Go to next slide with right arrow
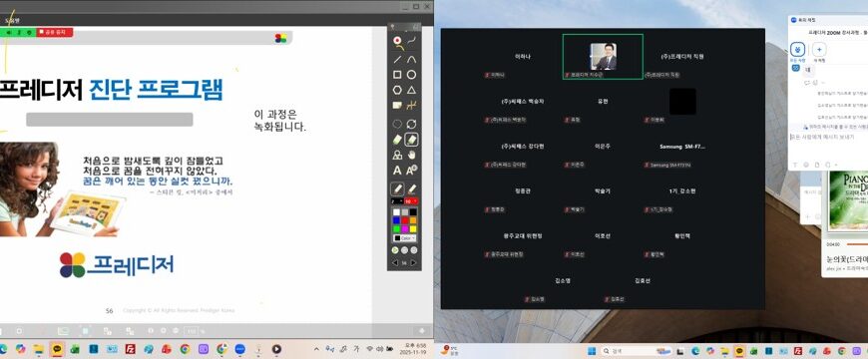 (413, 263)
